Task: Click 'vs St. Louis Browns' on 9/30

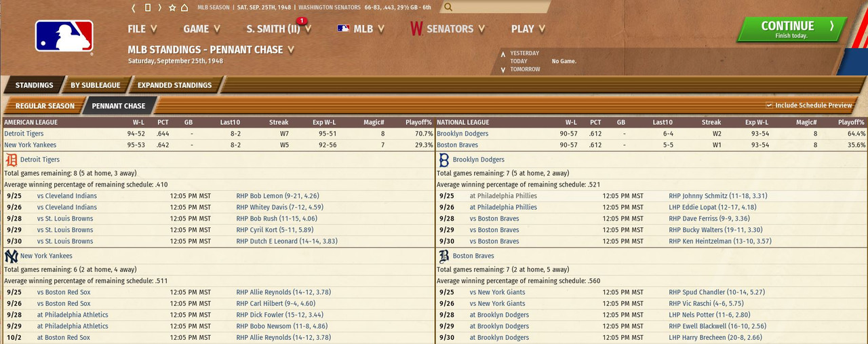Action: tap(65, 241)
